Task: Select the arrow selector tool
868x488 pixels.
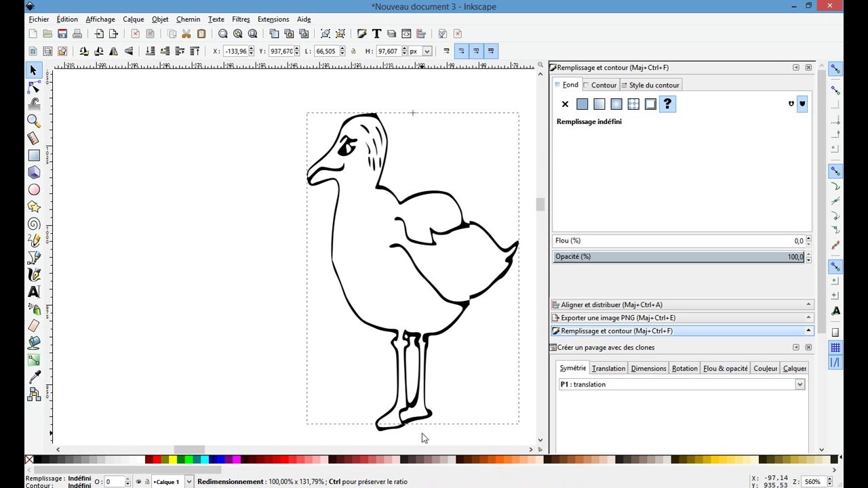Action: (x=33, y=70)
